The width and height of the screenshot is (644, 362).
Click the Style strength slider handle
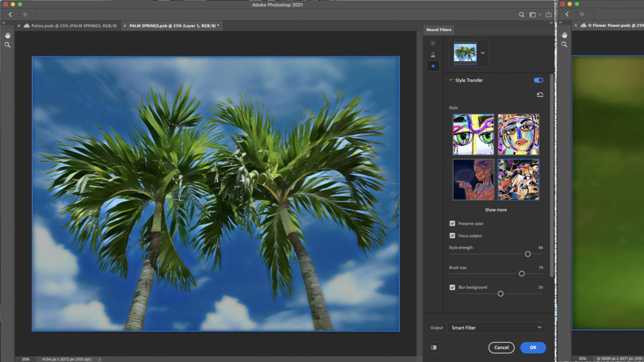pos(528,254)
